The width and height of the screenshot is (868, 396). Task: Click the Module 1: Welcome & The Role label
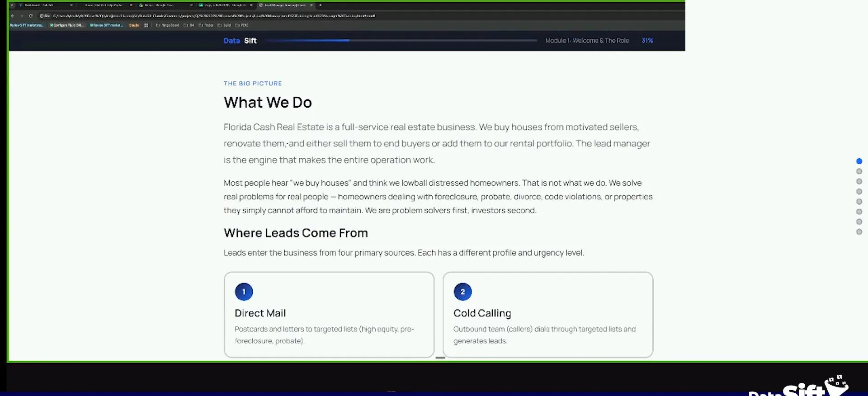[x=587, y=41]
